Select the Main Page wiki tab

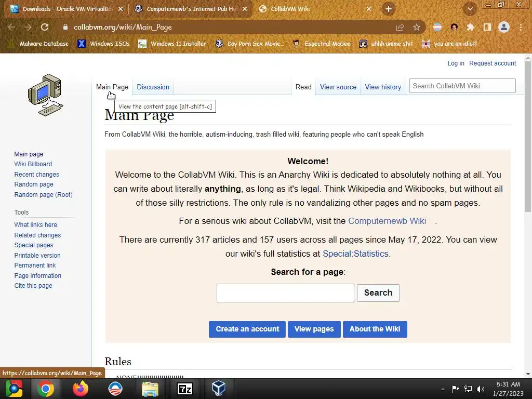112,87
